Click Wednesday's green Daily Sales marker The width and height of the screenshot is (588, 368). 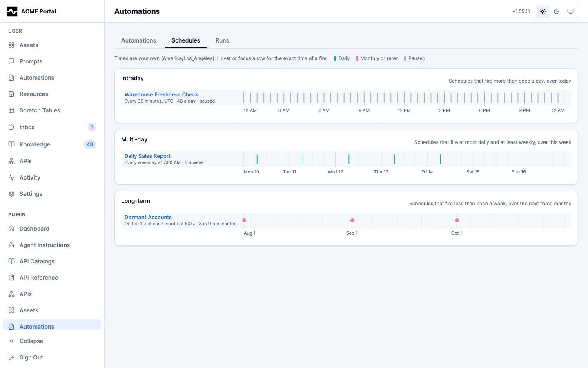(x=349, y=159)
